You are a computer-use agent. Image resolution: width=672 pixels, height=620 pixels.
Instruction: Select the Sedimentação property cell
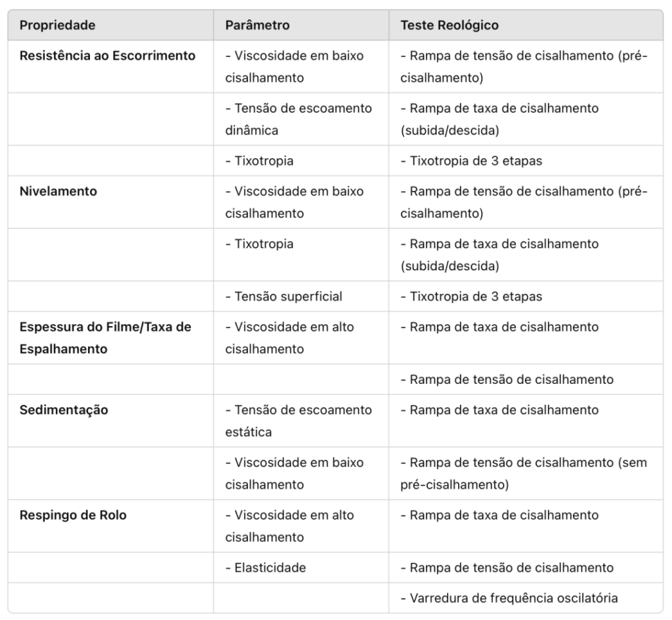pyautogui.click(x=110, y=421)
